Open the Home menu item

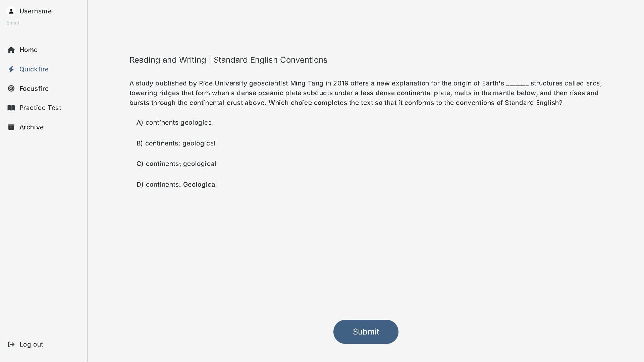point(29,50)
